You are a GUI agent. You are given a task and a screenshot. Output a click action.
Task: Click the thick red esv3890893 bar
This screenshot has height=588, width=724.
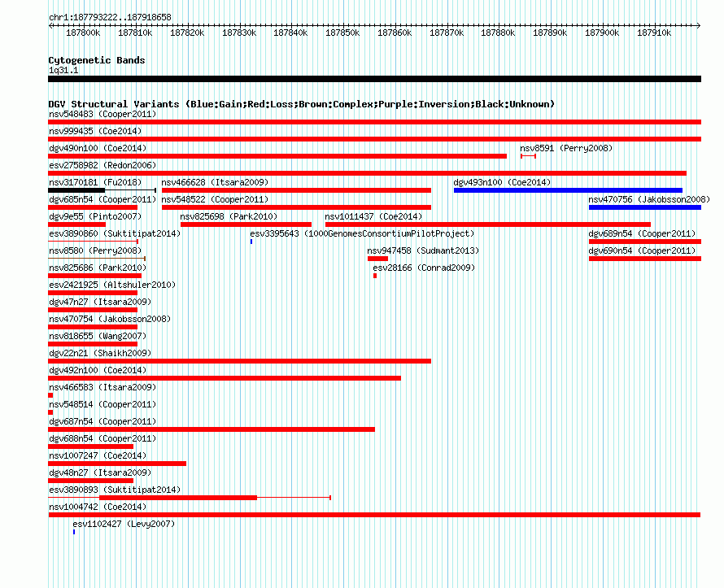tap(178, 498)
